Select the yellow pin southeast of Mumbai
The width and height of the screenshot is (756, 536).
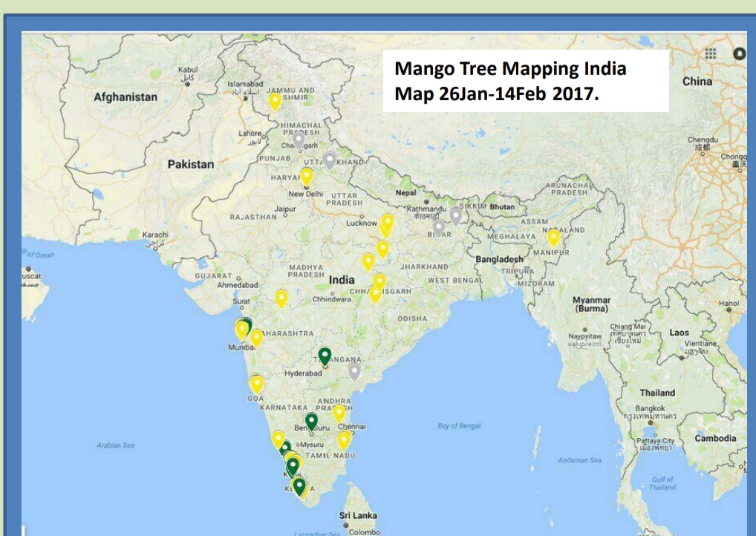[256, 338]
